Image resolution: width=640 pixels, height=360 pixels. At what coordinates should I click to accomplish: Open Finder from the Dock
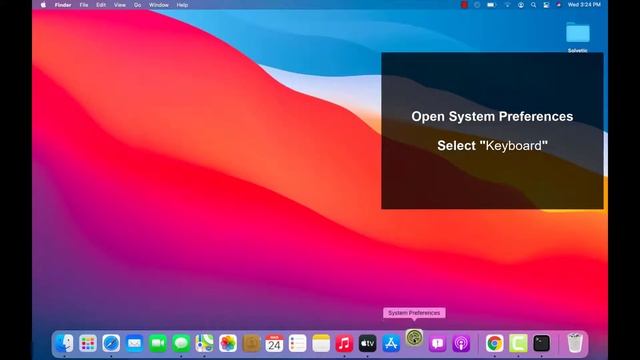[64, 343]
